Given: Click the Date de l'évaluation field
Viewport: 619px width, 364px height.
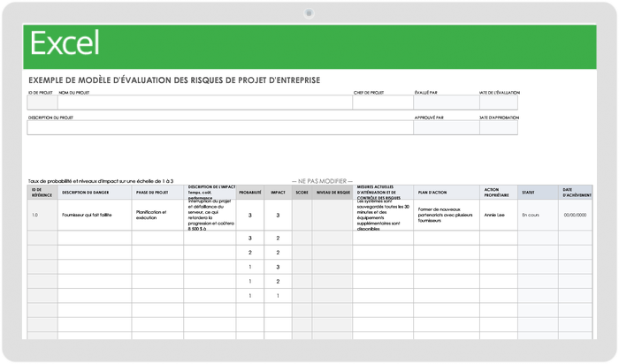Looking at the screenshot, I should click(x=499, y=102).
